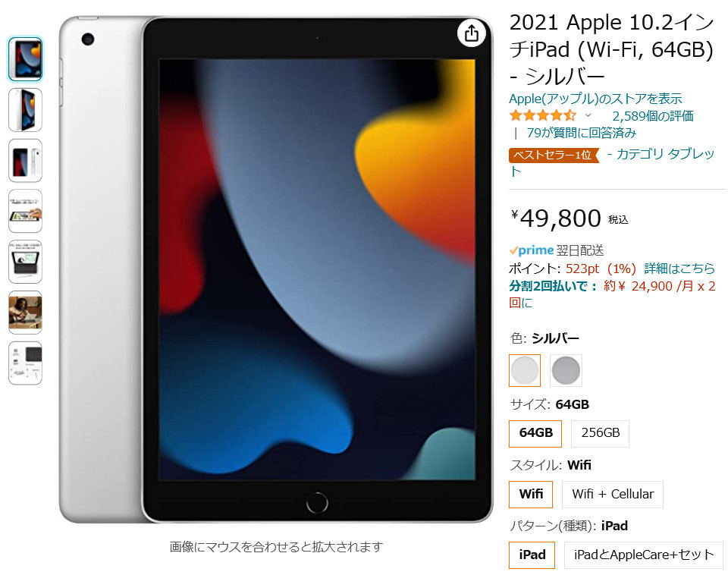Open points 詳細はこちら link
Image resolution: width=728 pixels, height=572 pixels.
click(679, 269)
